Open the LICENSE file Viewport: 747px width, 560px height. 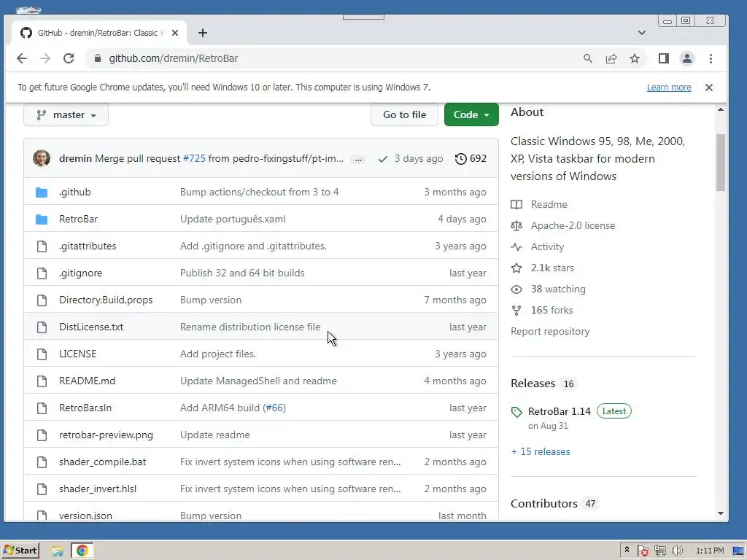[x=77, y=354]
